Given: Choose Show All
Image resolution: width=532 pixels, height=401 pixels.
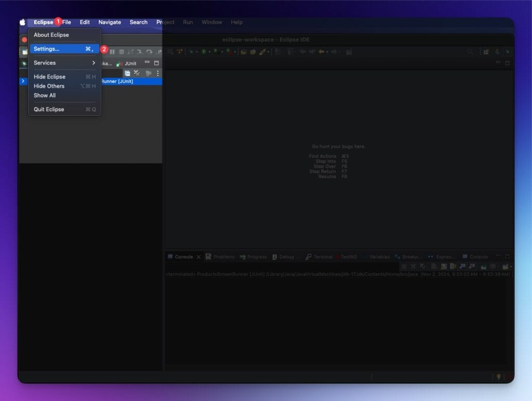Looking at the screenshot, I should [64, 96].
